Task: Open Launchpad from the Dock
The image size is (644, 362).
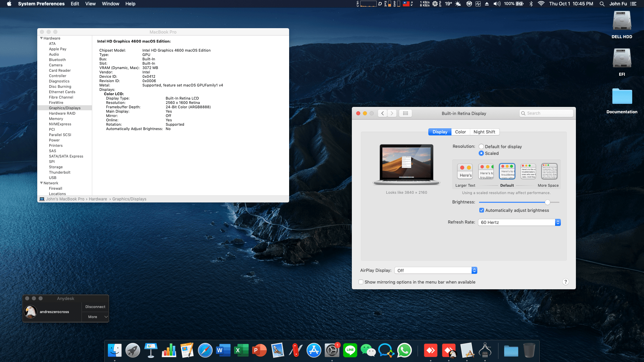Action: pyautogui.click(x=133, y=350)
